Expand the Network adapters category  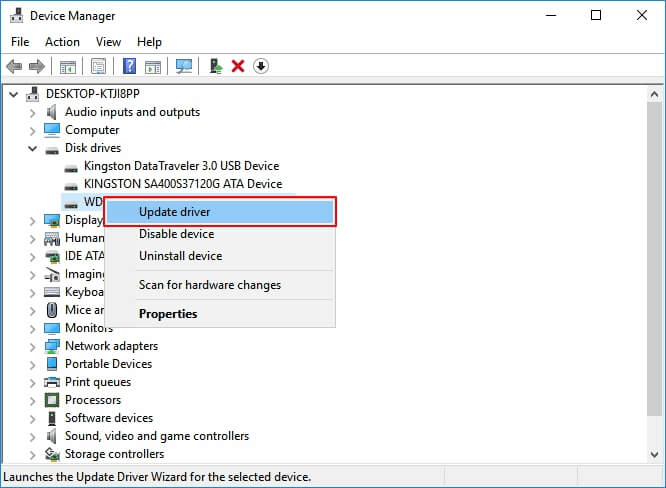pyautogui.click(x=33, y=346)
